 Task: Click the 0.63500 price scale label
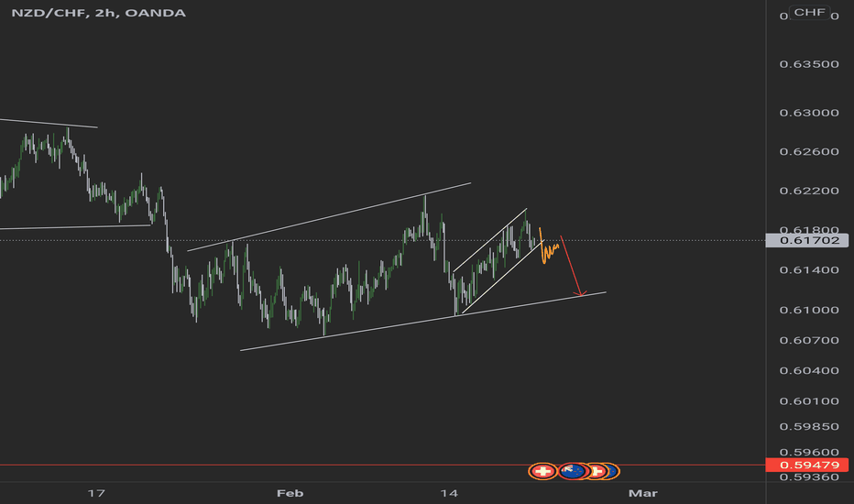809,64
